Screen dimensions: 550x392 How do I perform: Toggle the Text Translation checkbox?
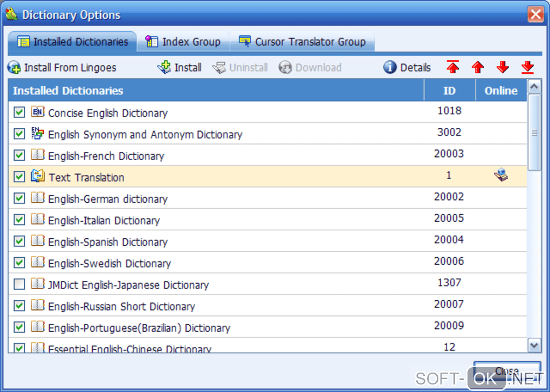19,176
